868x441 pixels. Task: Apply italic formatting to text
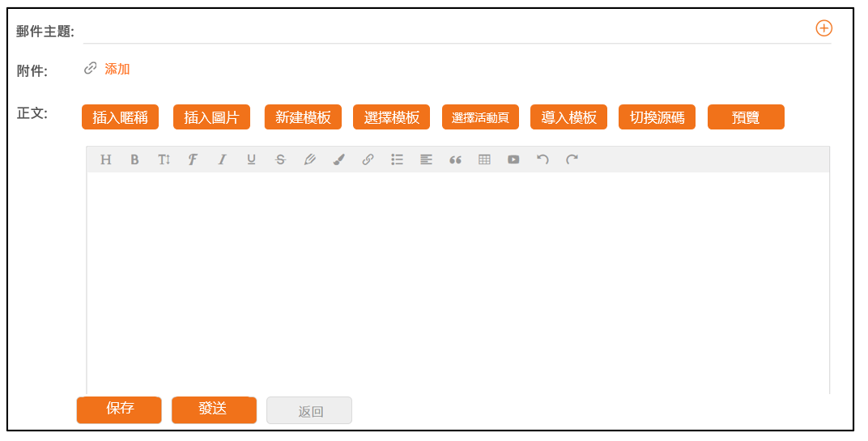[222, 159]
